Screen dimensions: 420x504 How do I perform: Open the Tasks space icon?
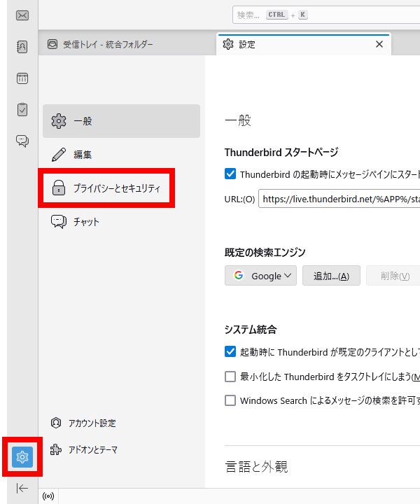tap(22, 109)
